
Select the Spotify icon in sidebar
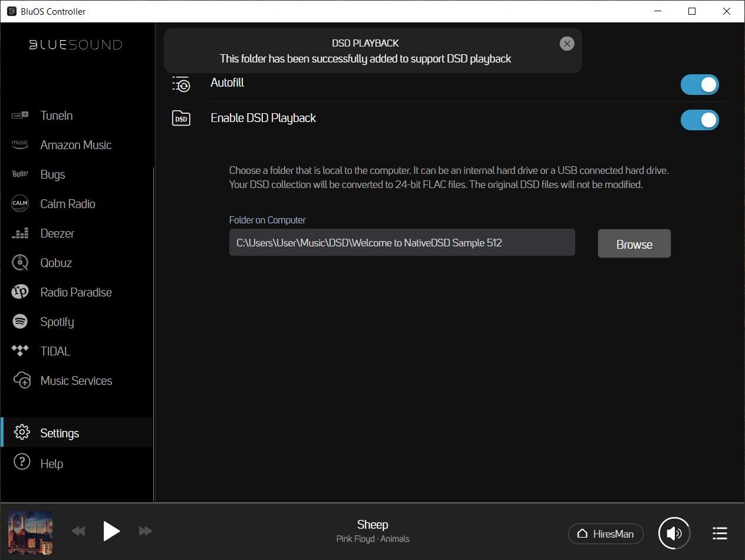coord(20,322)
